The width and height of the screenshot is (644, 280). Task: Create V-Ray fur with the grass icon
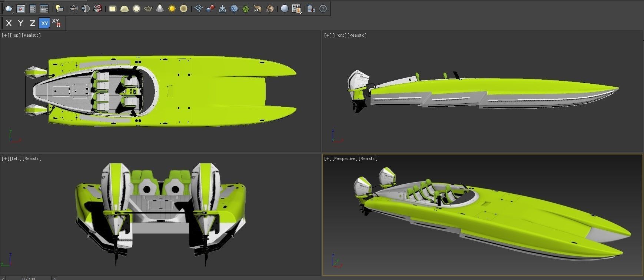246,9
